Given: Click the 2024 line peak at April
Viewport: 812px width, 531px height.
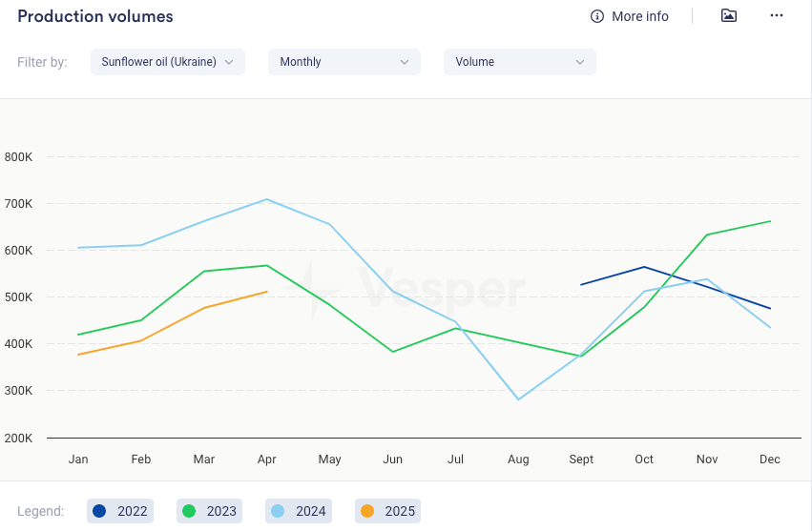Looking at the screenshot, I should coord(267,199).
